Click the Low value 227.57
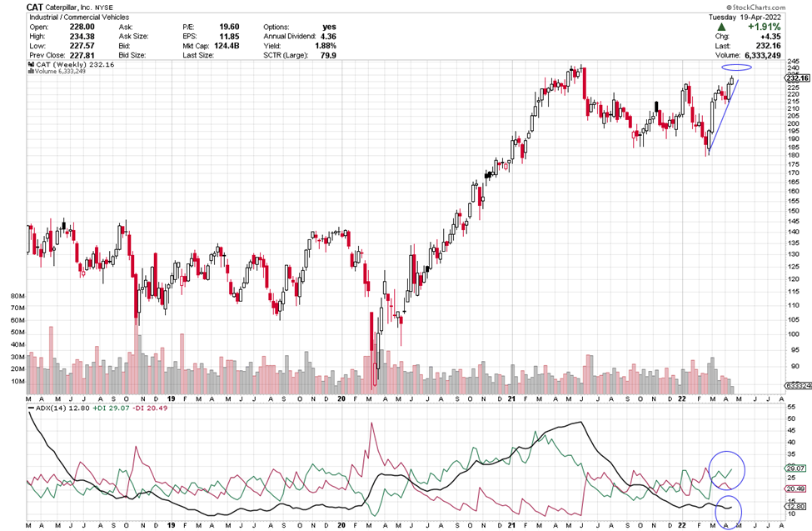The width and height of the screenshot is (812, 531). pos(82,46)
